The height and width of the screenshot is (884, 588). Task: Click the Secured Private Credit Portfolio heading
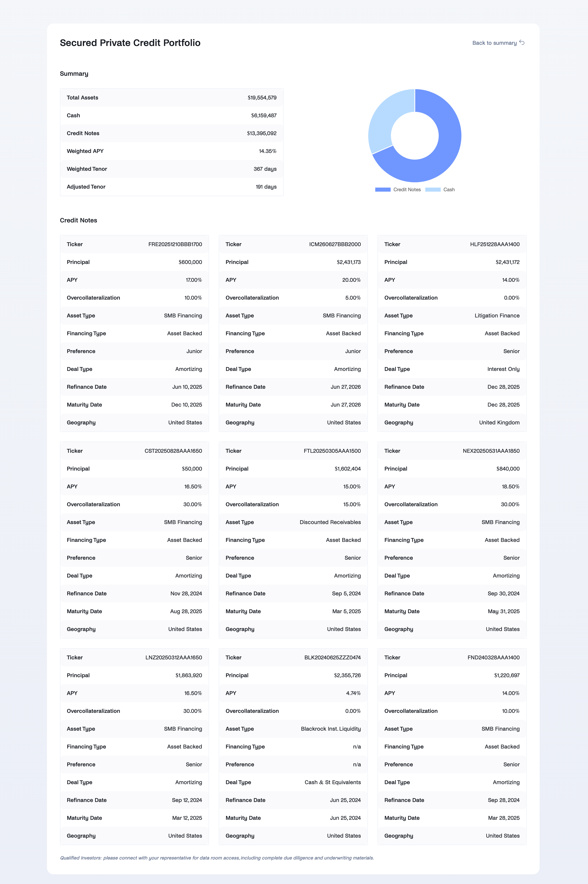pyautogui.click(x=130, y=43)
